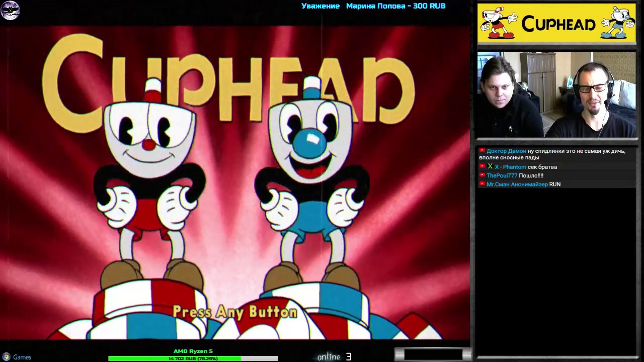Screen dimensions: 644x362
Task: Click the yellow Cuphead banner above the webcam
Action: (x=556, y=24)
